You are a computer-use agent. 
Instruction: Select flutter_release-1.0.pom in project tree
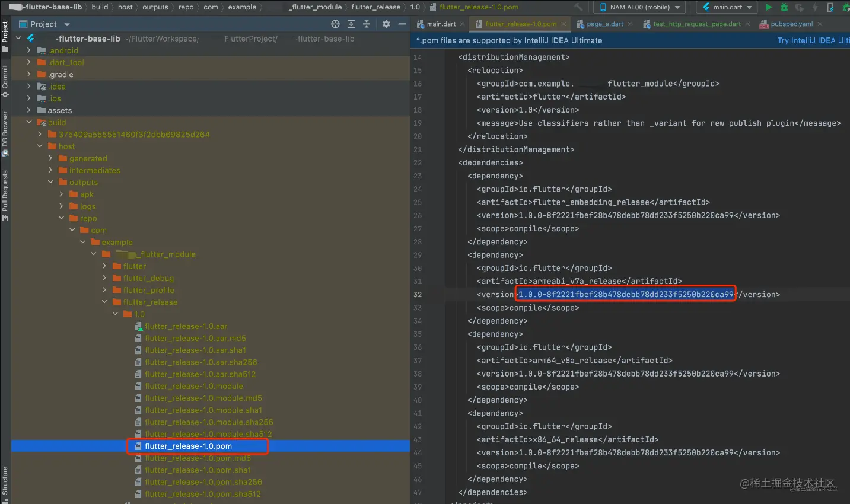(189, 446)
